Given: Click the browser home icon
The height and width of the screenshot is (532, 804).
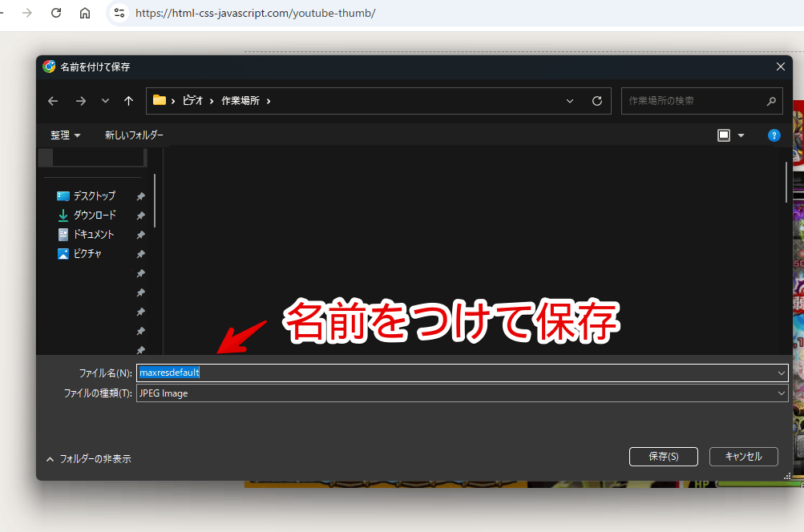Looking at the screenshot, I should 85,13.
